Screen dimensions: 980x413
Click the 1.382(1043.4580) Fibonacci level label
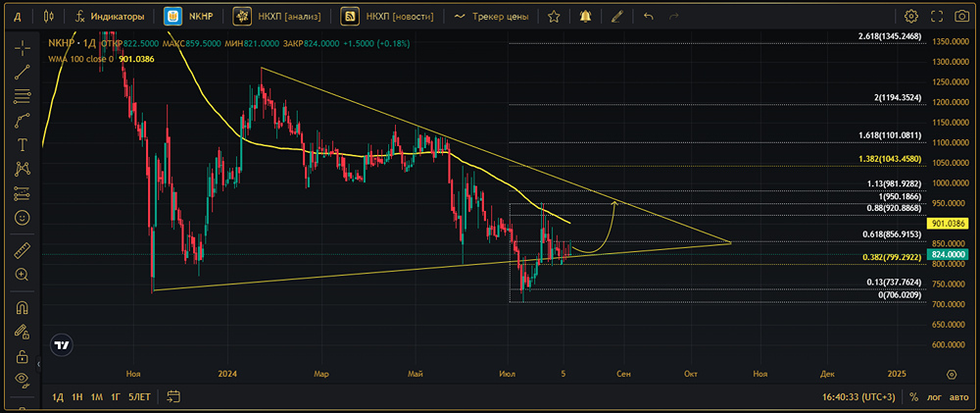coord(890,159)
